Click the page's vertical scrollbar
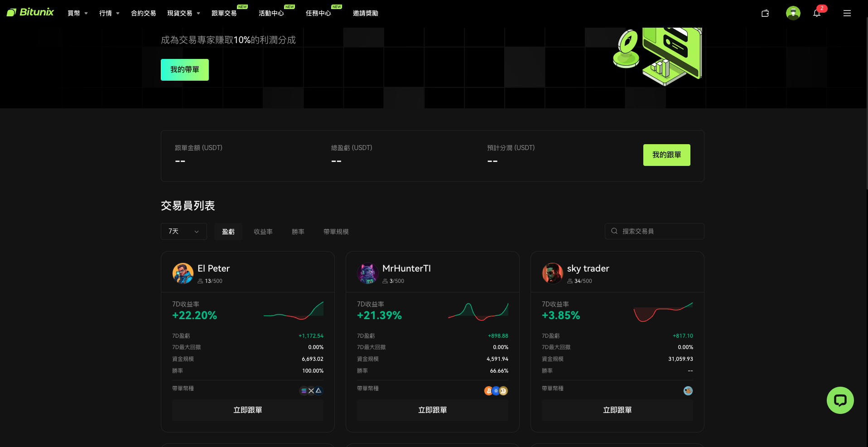Image resolution: width=868 pixels, height=447 pixels. tap(867, 104)
